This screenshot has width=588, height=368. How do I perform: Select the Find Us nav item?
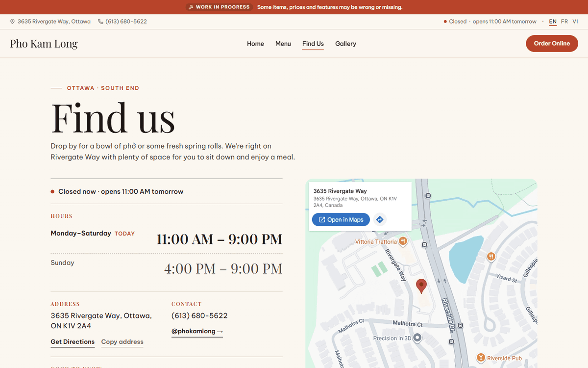point(313,44)
